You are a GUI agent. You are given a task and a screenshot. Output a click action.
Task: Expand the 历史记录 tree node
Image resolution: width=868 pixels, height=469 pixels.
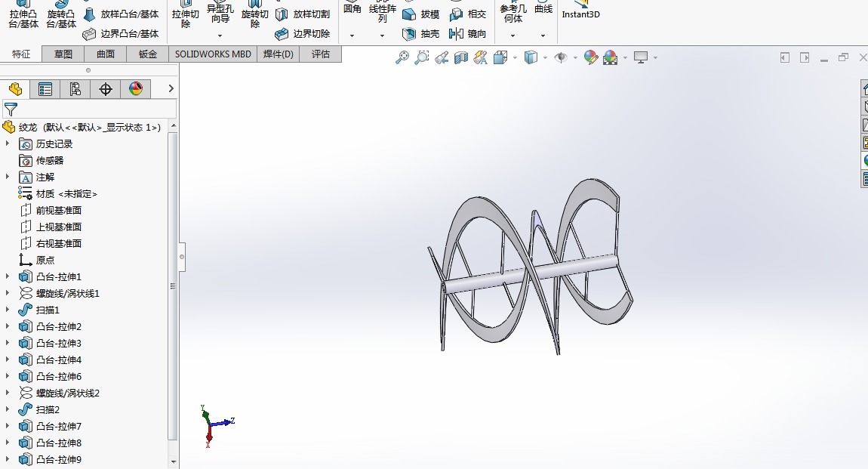pos(8,143)
